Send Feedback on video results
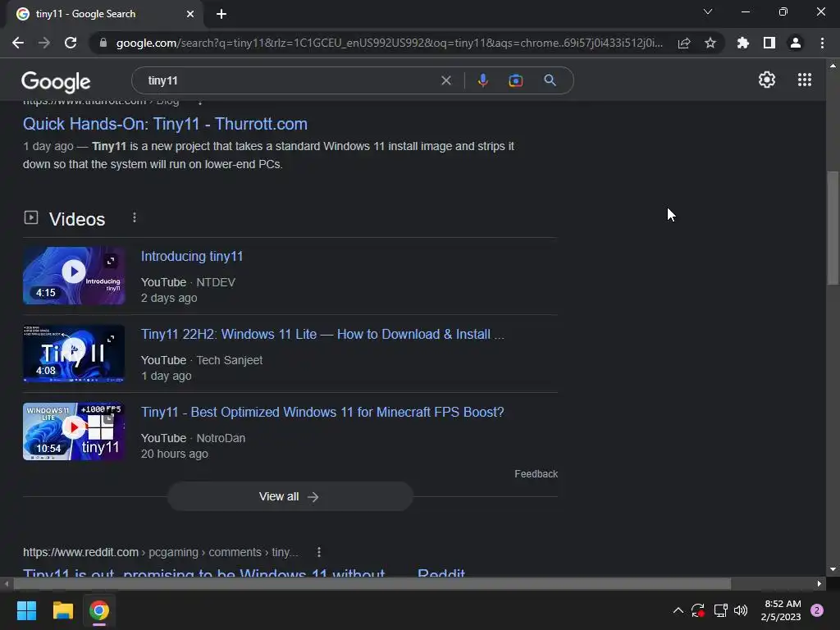 536,474
